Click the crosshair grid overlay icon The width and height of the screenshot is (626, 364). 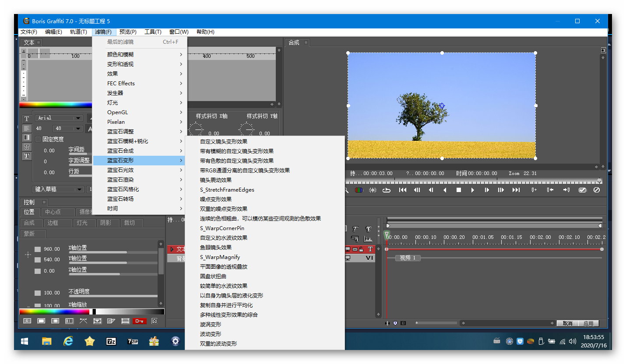click(373, 190)
